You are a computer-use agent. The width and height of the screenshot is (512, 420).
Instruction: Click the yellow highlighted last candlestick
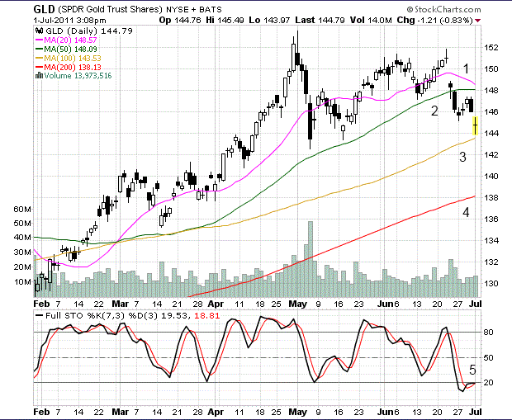coord(475,125)
